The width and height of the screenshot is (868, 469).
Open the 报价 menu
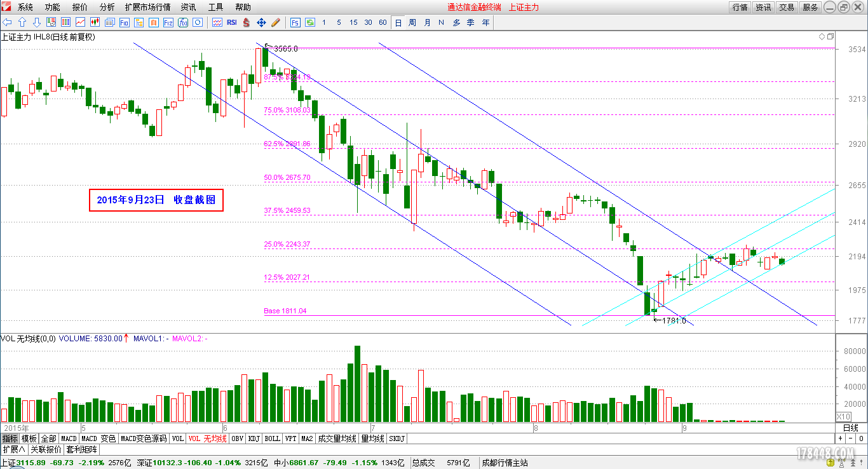80,7
